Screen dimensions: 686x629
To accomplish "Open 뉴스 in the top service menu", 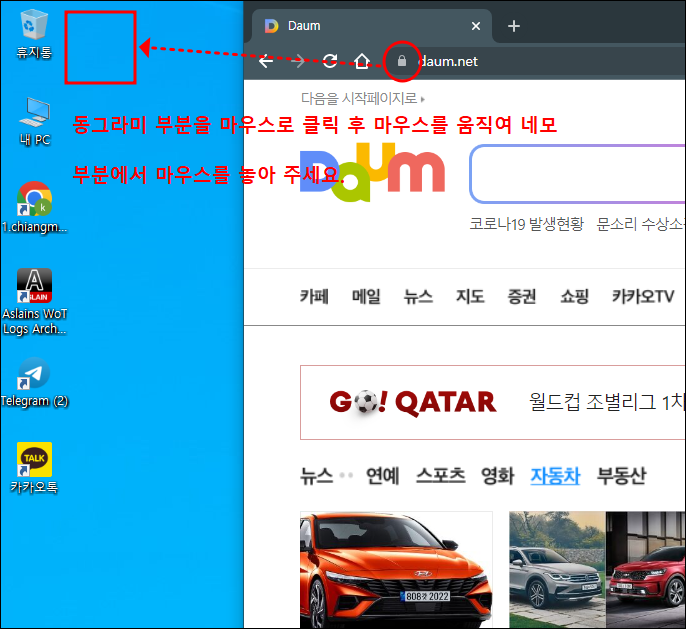I will tap(418, 297).
